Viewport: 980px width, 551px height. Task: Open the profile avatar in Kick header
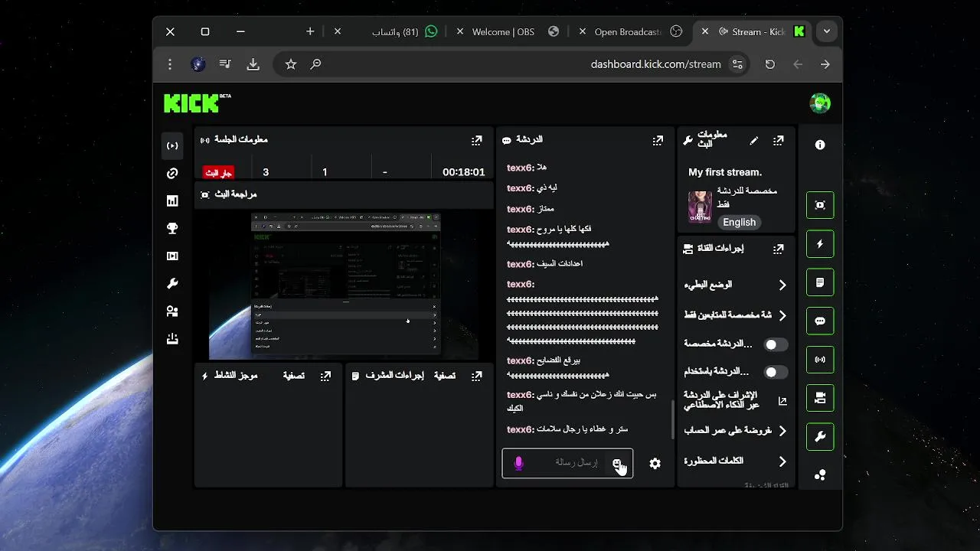820,103
